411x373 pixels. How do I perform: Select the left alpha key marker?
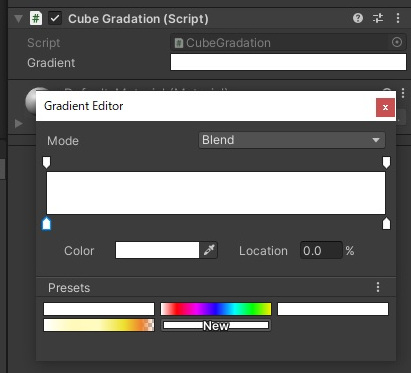46,162
